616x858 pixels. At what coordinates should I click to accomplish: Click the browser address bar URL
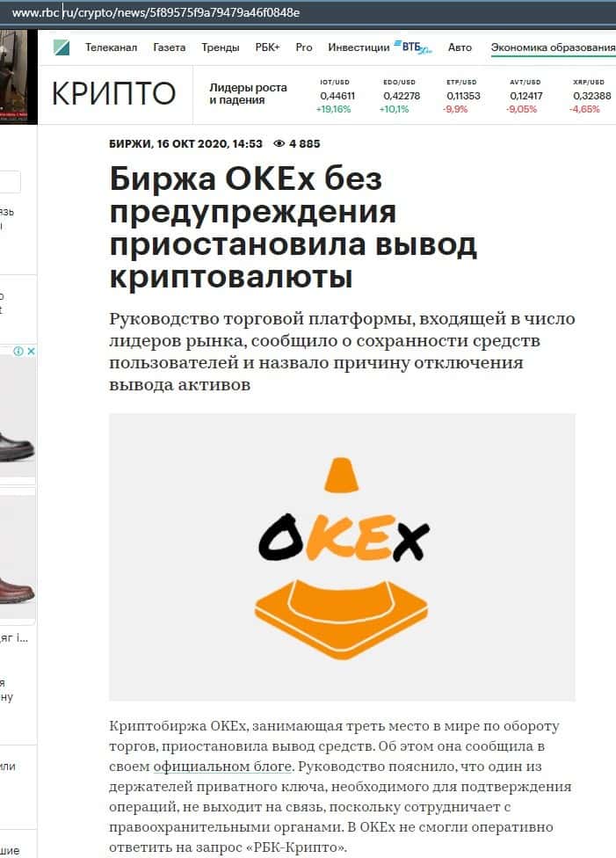pyautogui.click(x=156, y=12)
